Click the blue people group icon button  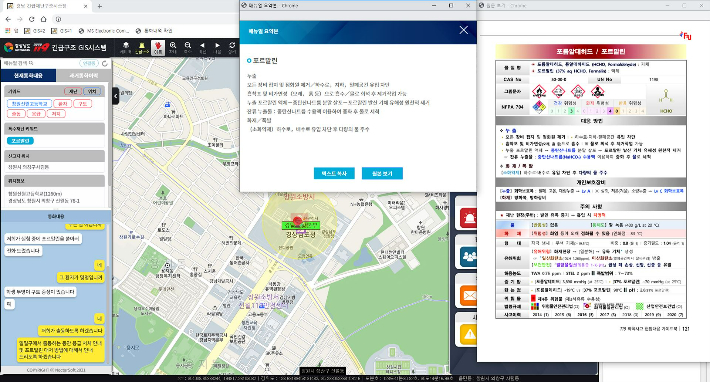[469, 257]
